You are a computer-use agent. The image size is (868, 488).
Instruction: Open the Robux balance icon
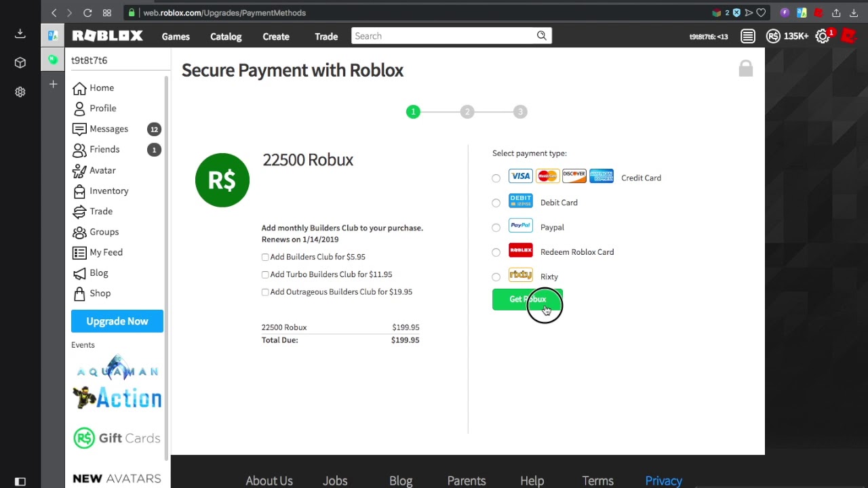[773, 37]
